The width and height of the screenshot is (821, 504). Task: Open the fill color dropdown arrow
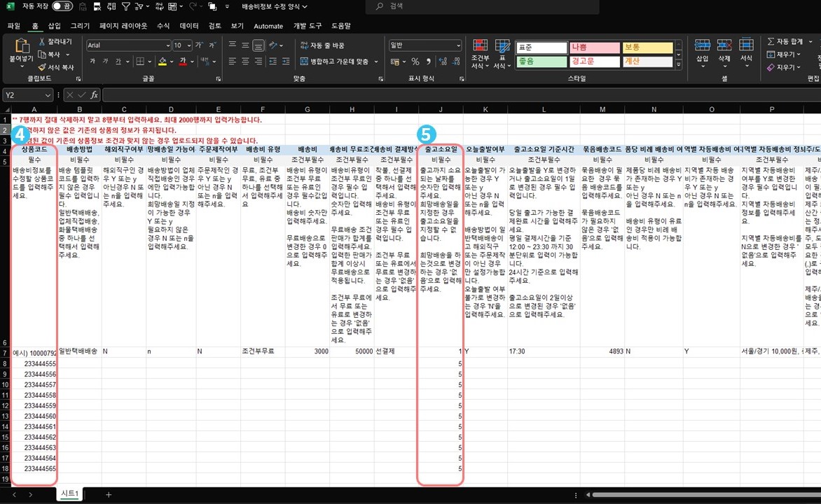coord(172,62)
